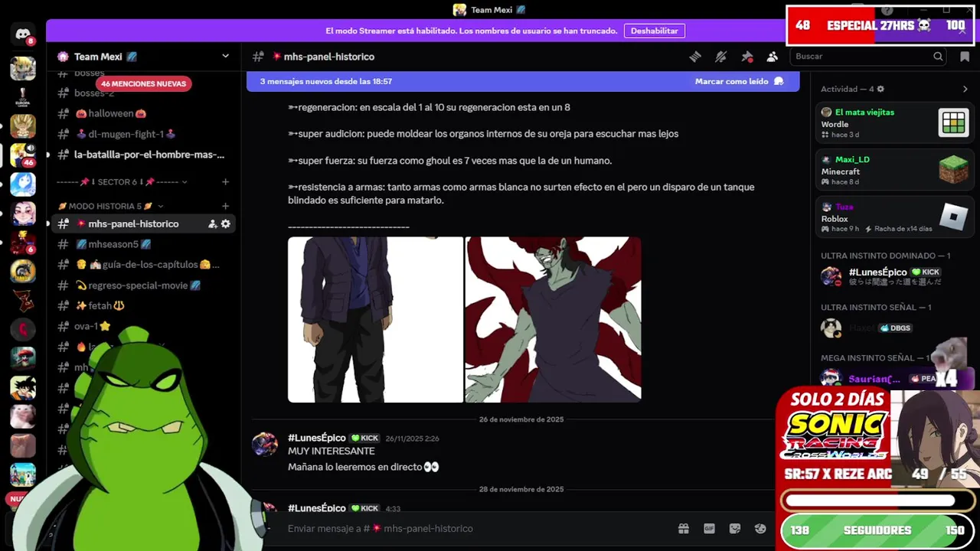
Task: Open the gift icon in message bar
Action: point(684,529)
